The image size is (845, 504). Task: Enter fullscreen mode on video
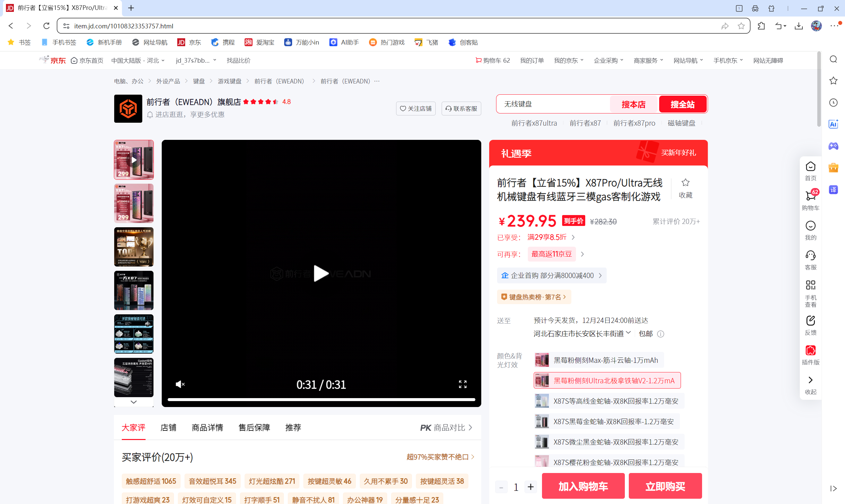[462, 384]
